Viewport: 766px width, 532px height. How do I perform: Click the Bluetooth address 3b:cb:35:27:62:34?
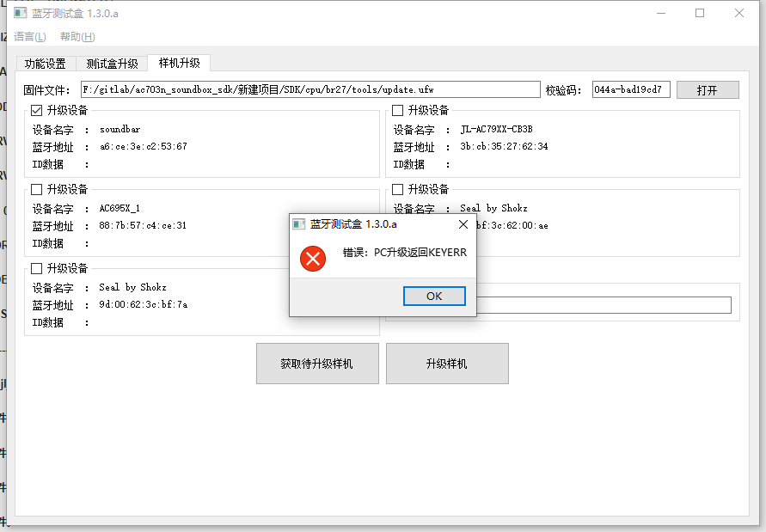(x=504, y=147)
